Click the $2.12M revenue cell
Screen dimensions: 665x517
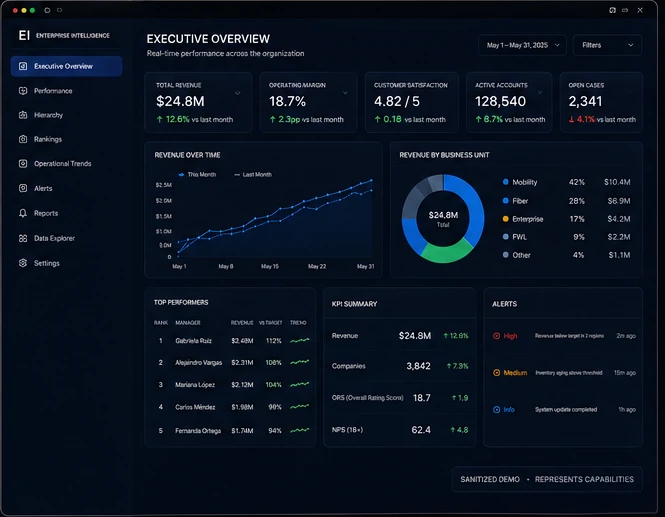pyautogui.click(x=242, y=385)
